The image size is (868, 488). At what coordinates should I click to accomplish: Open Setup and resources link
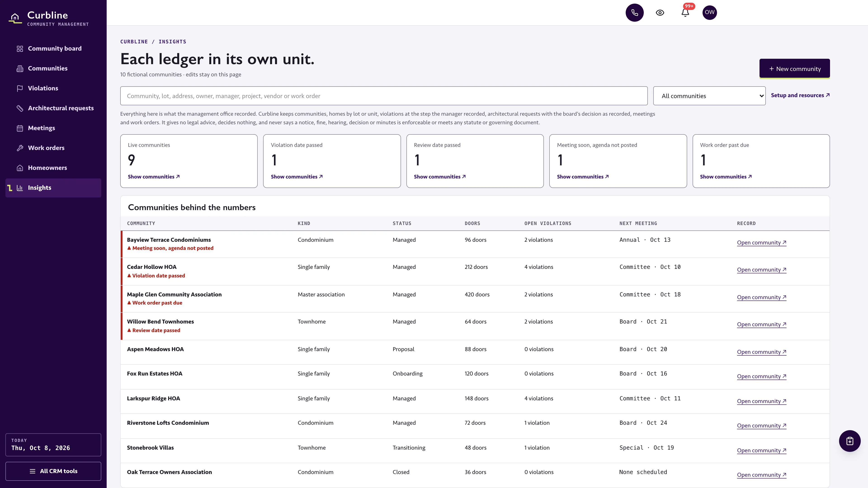coord(800,95)
